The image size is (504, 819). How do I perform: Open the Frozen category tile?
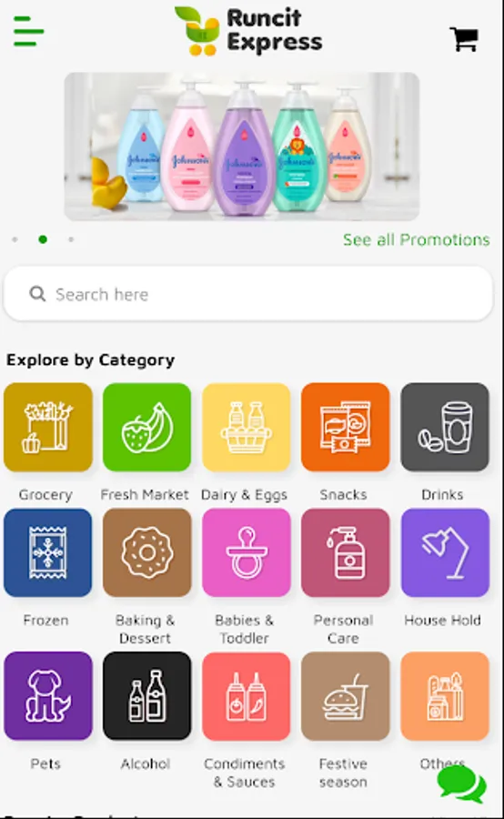[48, 552]
